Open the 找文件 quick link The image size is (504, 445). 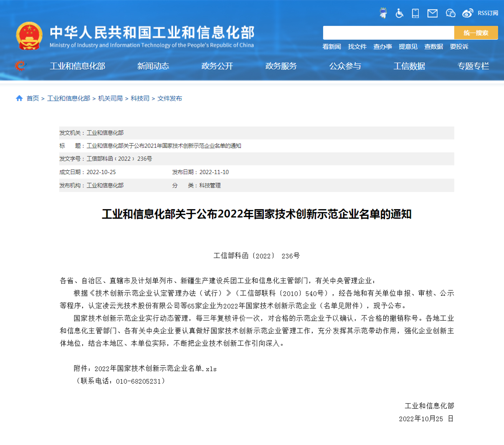coord(357,47)
